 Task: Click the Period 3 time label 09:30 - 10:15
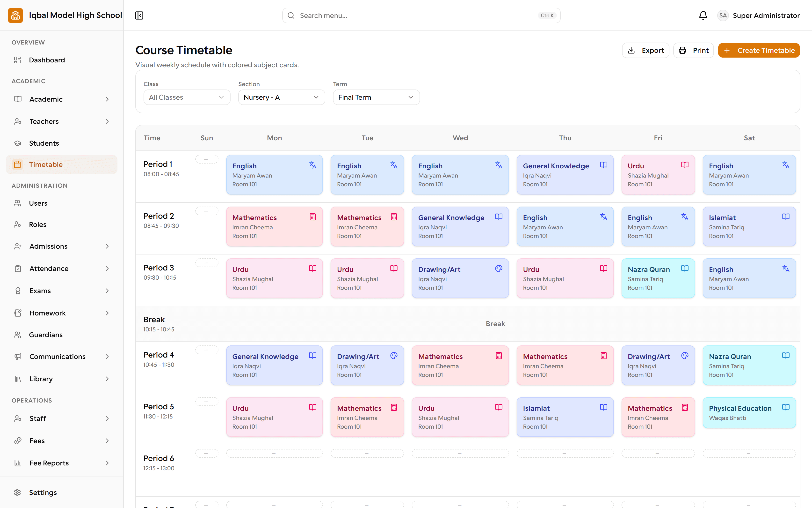click(160, 277)
